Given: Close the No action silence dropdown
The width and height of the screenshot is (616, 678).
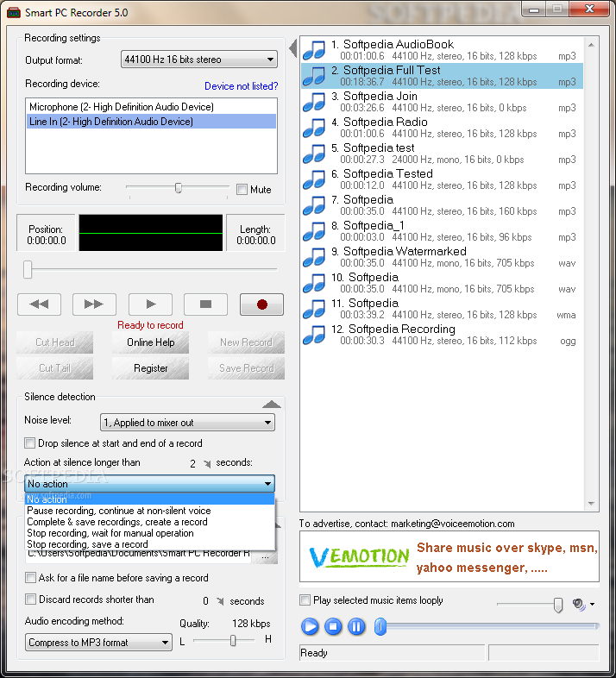Looking at the screenshot, I should pyautogui.click(x=149, y=483).
